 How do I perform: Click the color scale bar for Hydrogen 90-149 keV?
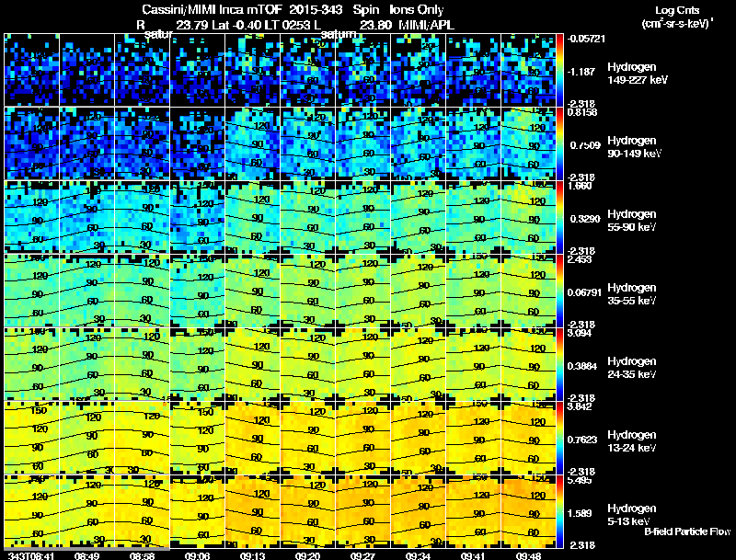pos(560,143)
